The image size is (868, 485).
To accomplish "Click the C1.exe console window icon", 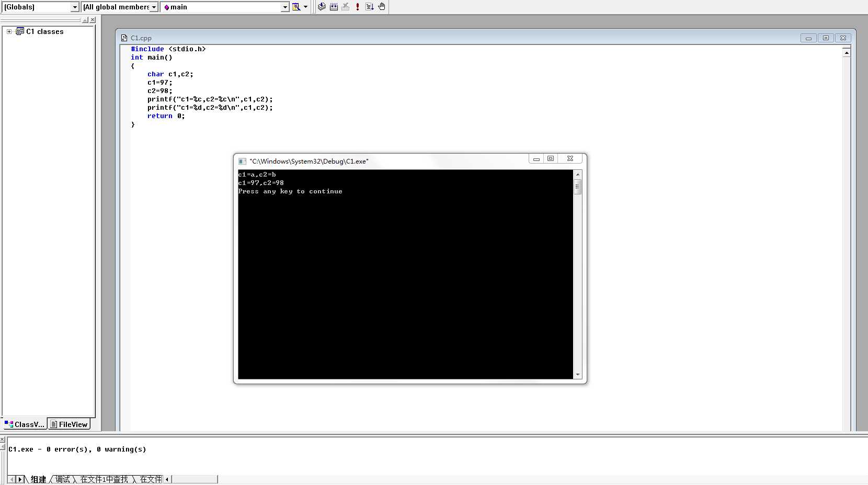I will [242, 161].
